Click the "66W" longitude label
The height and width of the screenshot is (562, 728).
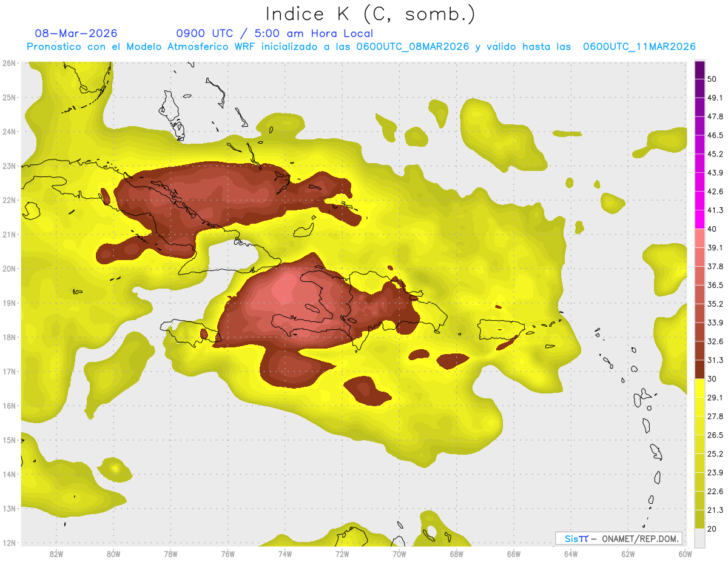pyautogui.click(x=514, y=554)
